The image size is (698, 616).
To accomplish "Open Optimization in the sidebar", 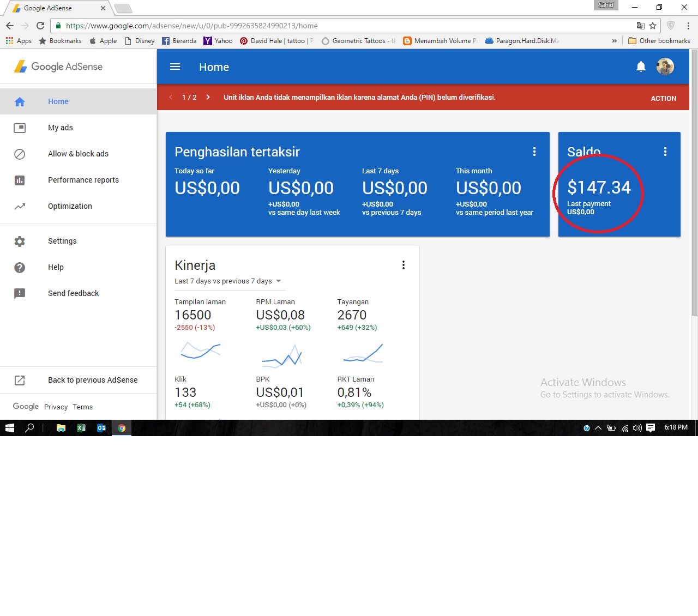I will point(79,206).
